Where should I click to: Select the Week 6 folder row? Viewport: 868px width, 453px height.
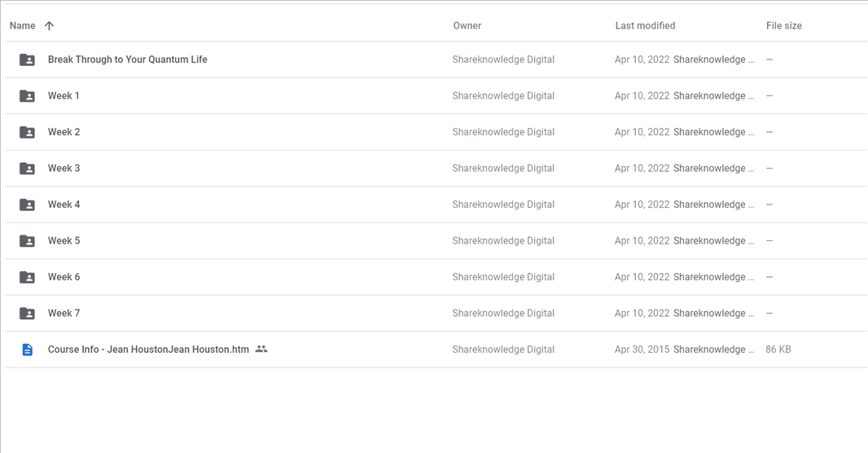coord(436,277)
